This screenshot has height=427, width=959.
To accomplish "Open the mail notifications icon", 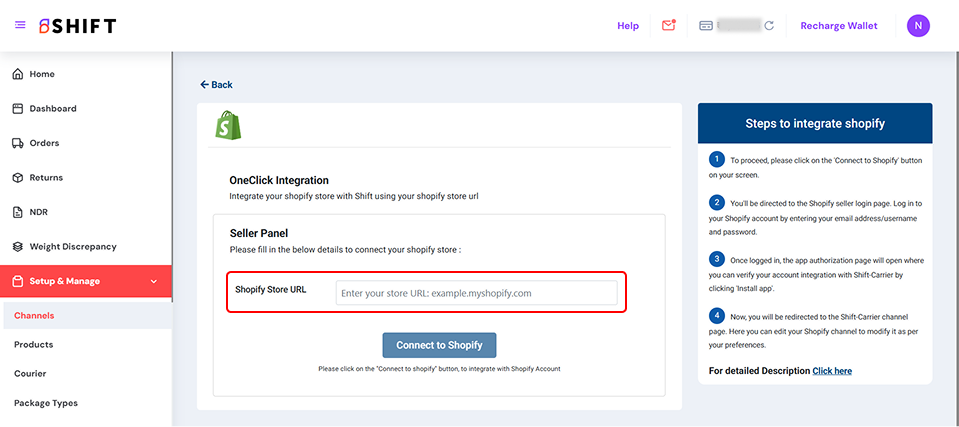I will pos(668,25).
